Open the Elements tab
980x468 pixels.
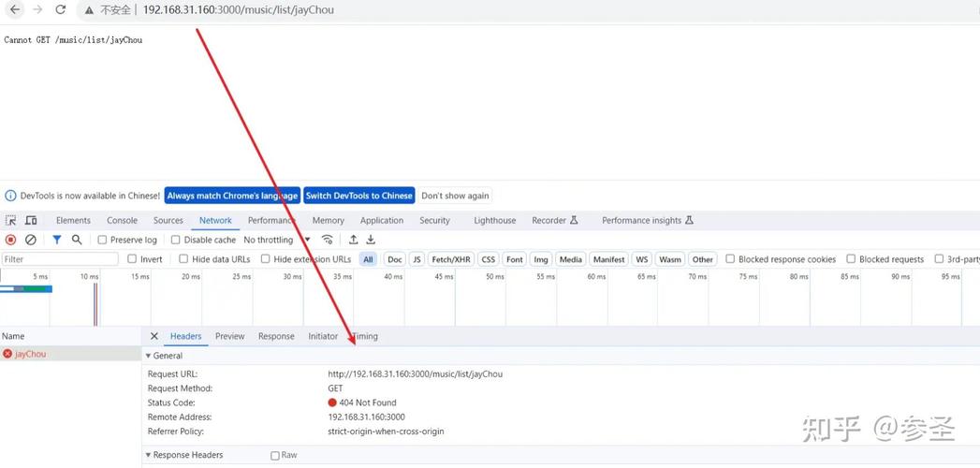coord(73,221)
